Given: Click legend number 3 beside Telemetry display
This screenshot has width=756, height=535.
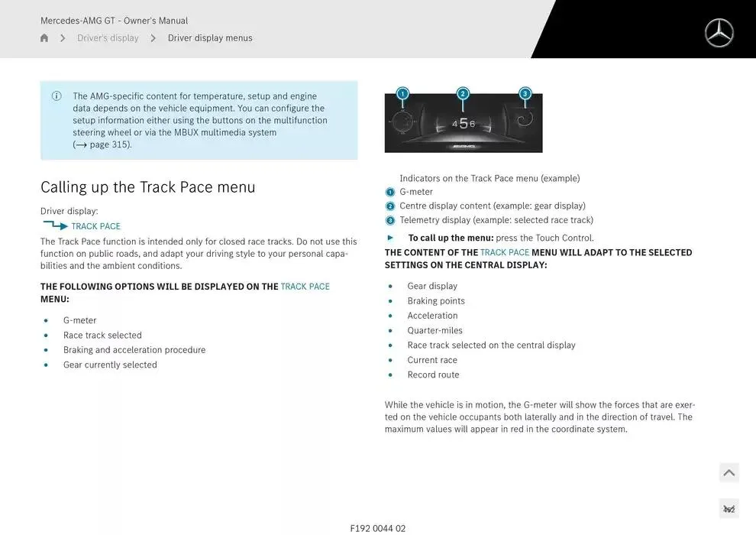Looking at the screenshot, I should [x=390, y=220].
